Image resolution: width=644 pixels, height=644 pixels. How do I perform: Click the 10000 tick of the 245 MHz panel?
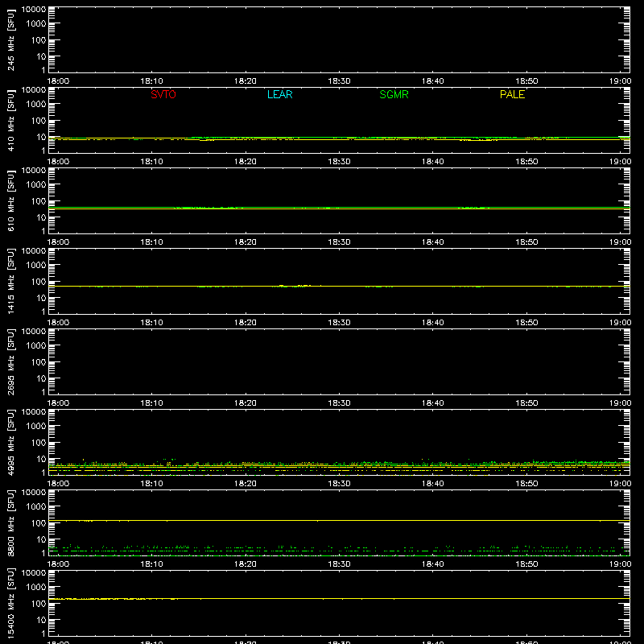[34, 10]
